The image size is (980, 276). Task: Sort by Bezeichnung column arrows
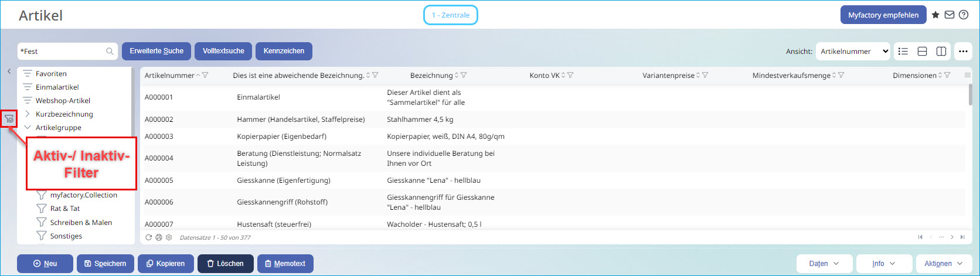coord(457,76)
